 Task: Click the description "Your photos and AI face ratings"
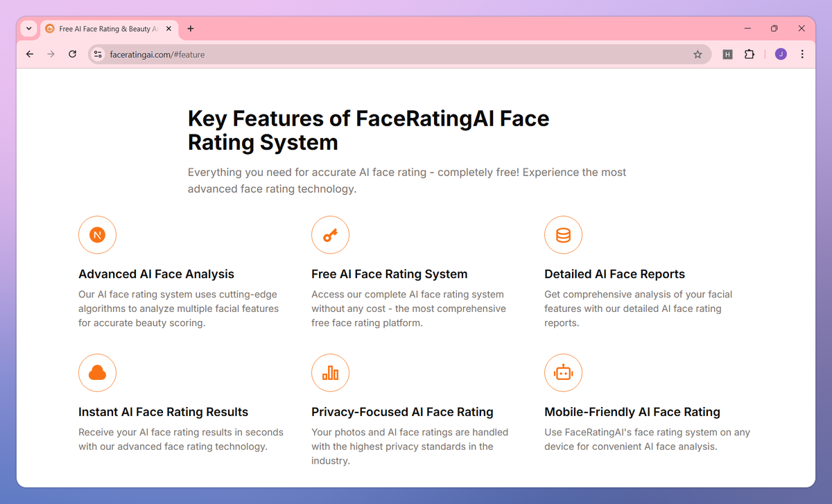[410, 446]
